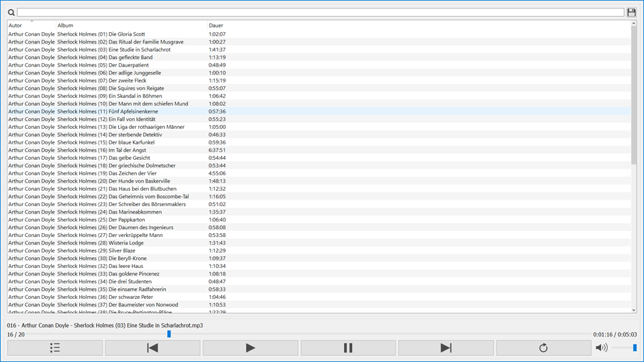Adjust the volume slider handle
This screenshot has height=362, width=644.
click(635, 348)
